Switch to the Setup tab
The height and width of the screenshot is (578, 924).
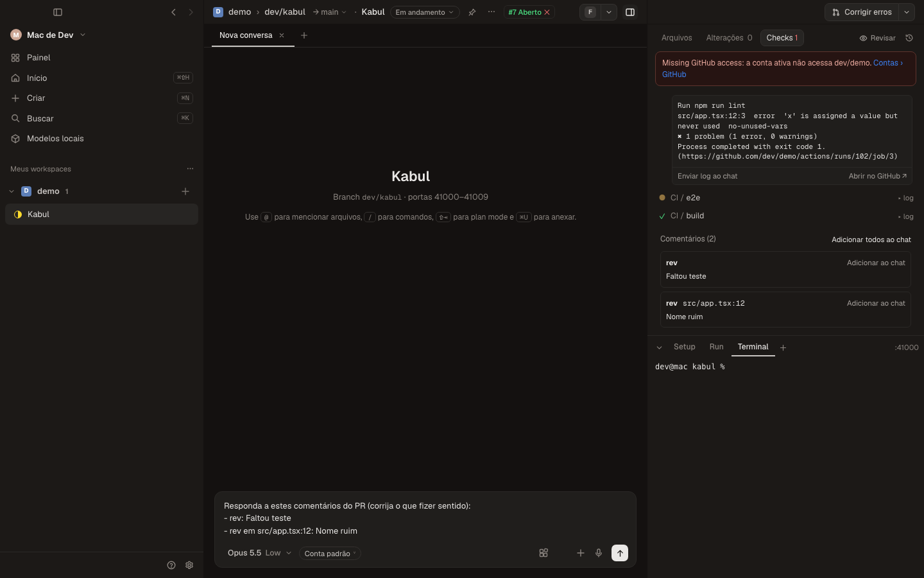point(685,347)
